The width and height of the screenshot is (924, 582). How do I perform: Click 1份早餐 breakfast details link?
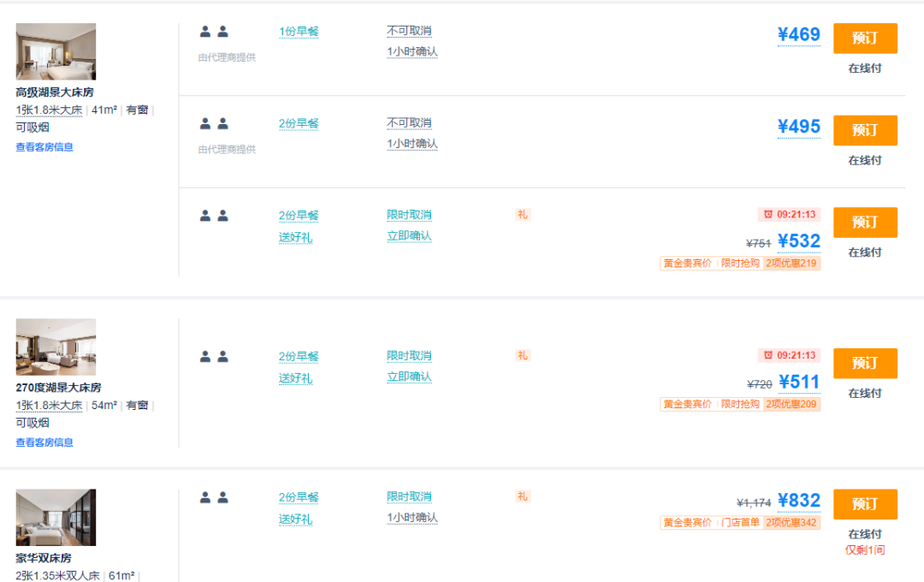pos(299,32)
